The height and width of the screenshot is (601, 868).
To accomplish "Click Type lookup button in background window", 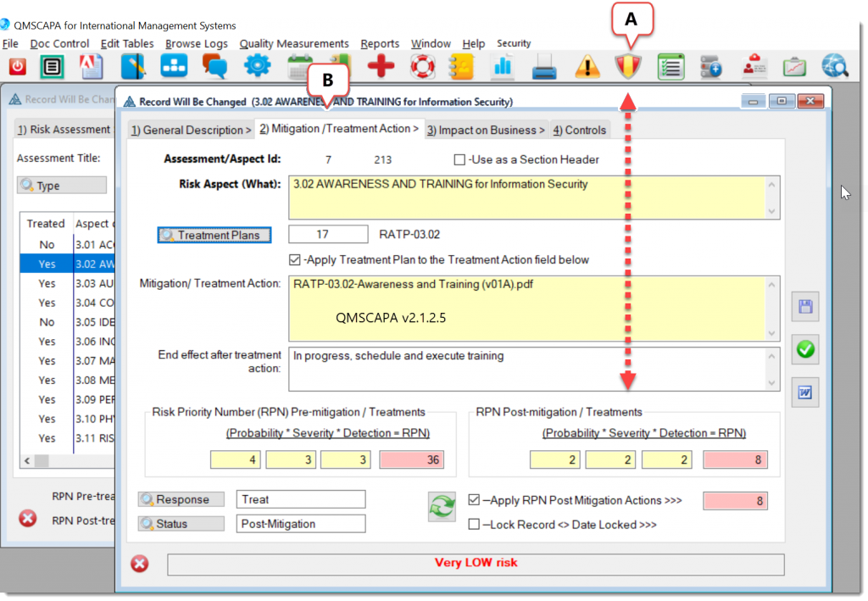I will (x=62, y=186).
